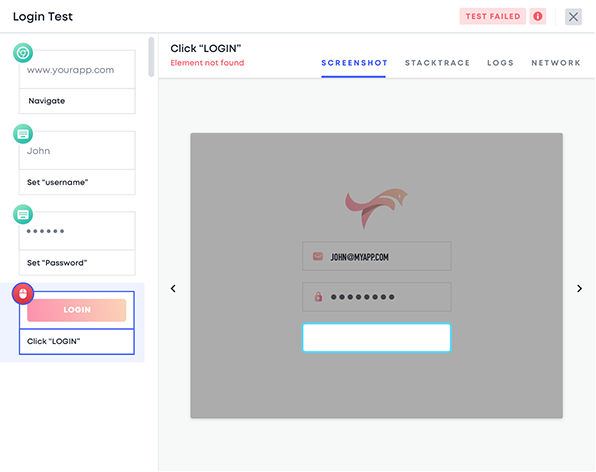596x472 pixels.
Task: Click the padlock icon in password field
Action: click(318, 296)
